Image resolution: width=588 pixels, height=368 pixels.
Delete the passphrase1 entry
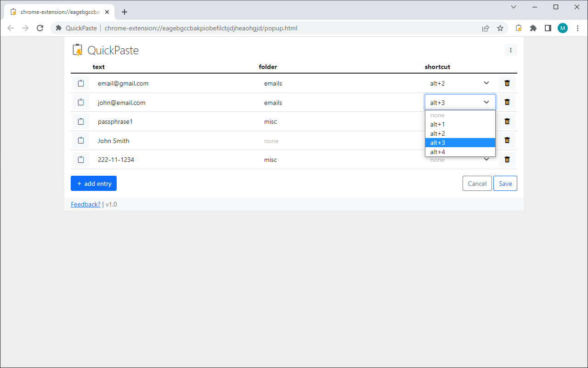[x=507, y=121]
